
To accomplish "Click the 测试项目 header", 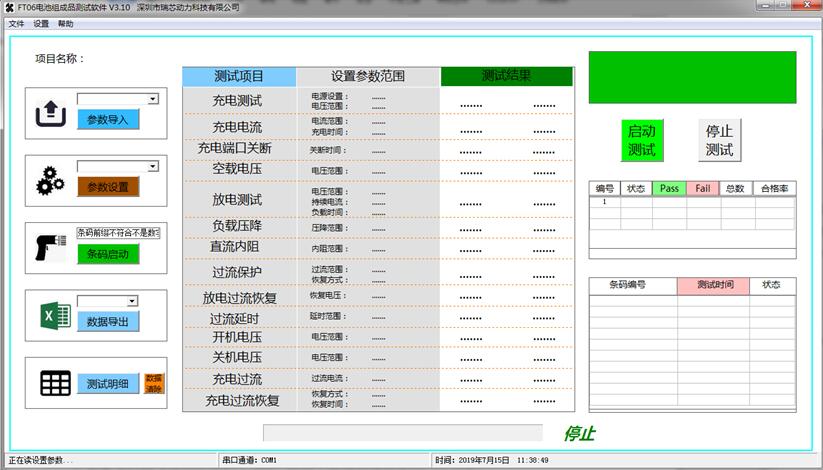I will tap(239, 76).
